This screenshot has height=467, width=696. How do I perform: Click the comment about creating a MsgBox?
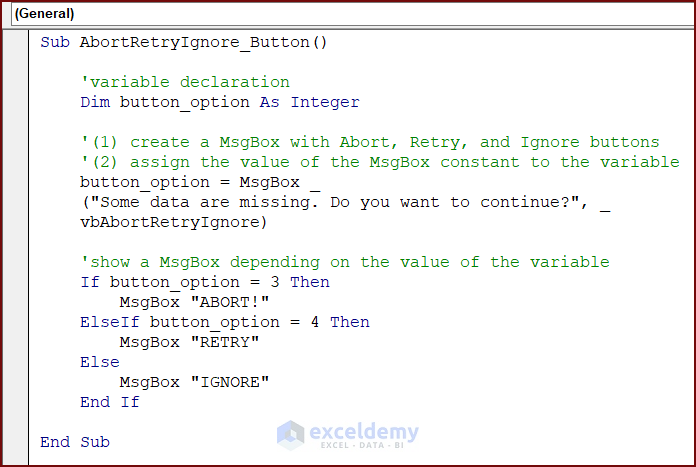[370, 142]
